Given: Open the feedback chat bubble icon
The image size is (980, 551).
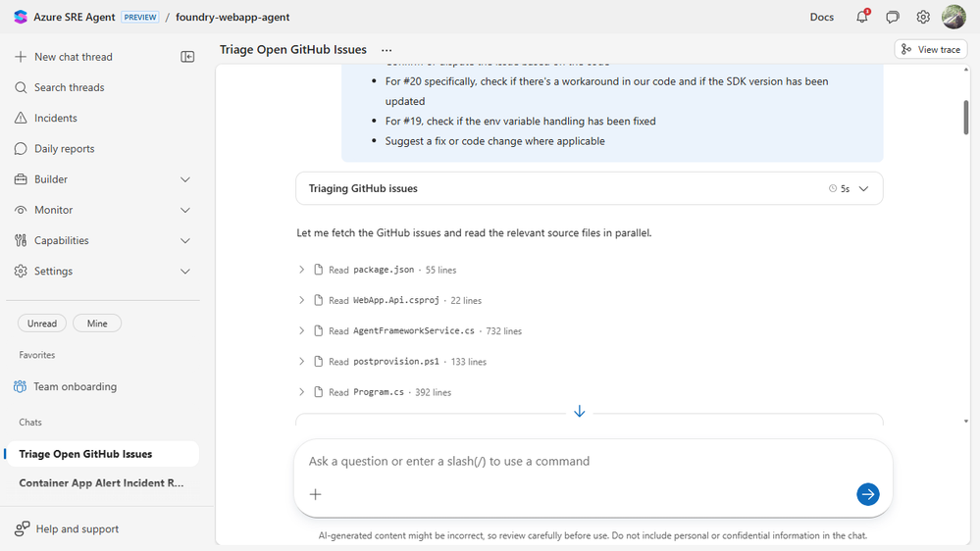Looking at the screenshot, I should click(893, 17).
